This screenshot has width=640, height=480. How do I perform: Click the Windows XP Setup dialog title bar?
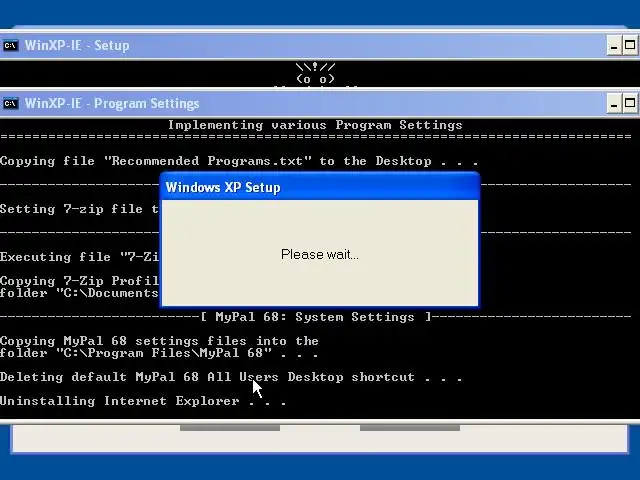[x=320, y=187]
